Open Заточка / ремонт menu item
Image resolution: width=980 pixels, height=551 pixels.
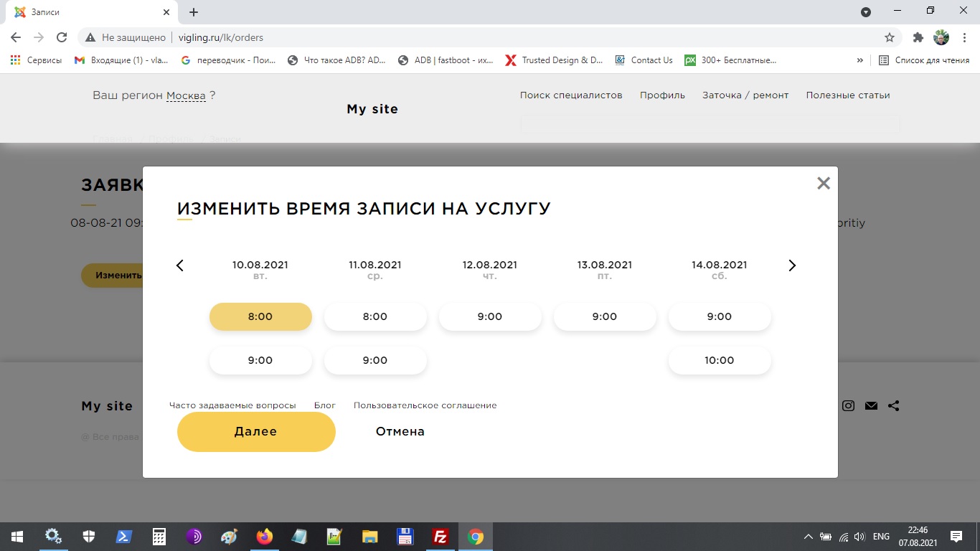click(745, 95)
